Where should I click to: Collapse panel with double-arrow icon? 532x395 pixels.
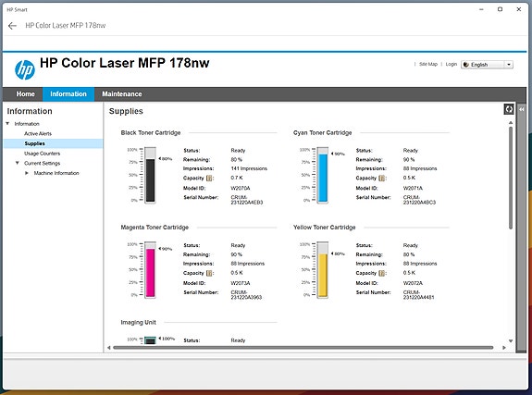point(522,109)
